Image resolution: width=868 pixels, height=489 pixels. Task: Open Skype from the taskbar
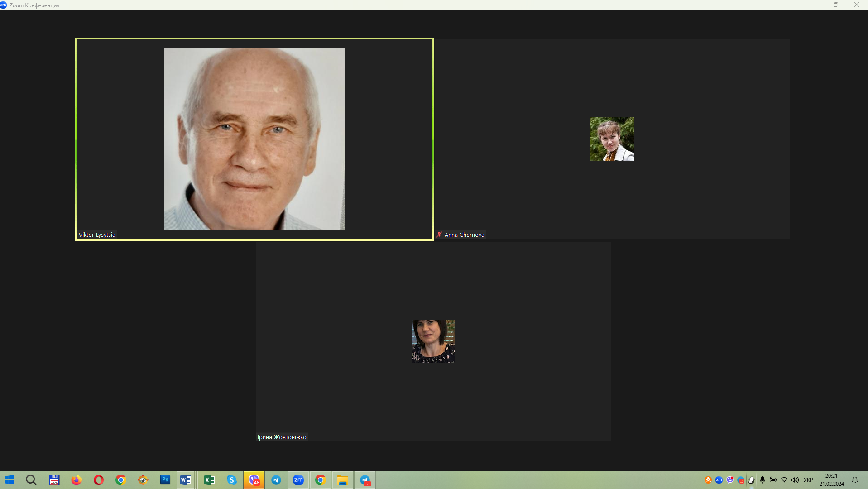pyautogui.click(x=231, y=480)
